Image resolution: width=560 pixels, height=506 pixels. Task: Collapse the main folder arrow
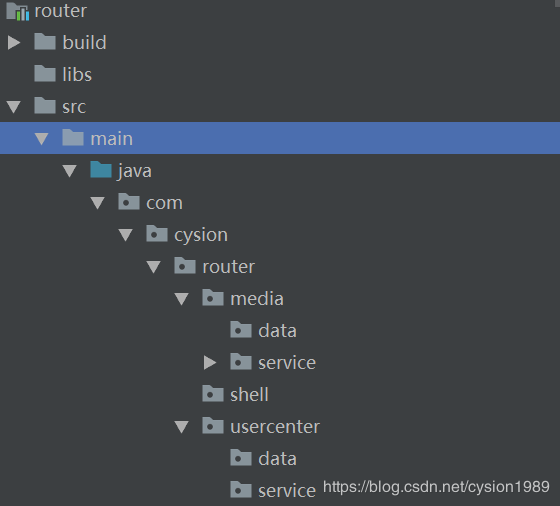click(42, 139)
